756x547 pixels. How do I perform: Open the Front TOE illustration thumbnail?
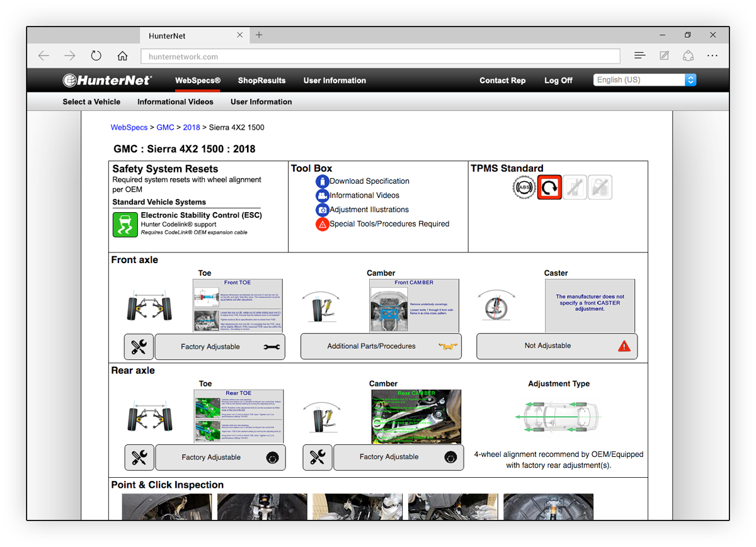(238, 306)
